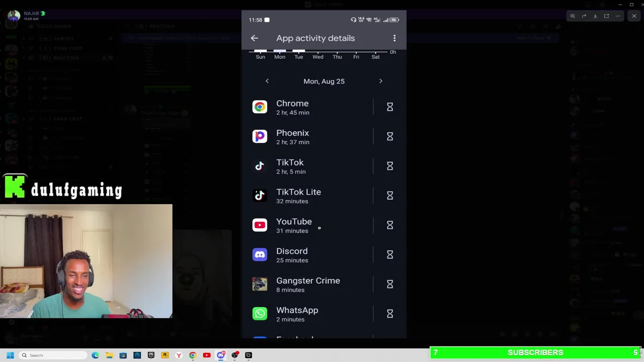The width and height of the screenshot is (644, 362).
Task: Close the image viewer overlay
Action: point(634,16)
